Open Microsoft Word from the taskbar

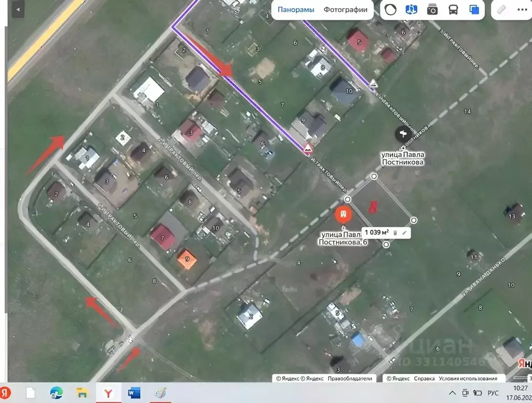point(134,393)
